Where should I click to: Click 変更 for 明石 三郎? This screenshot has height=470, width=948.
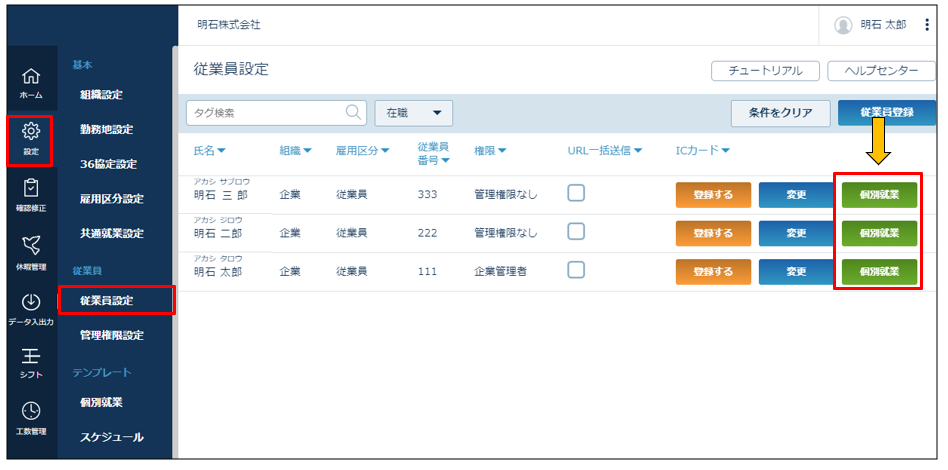click(796, 195)
